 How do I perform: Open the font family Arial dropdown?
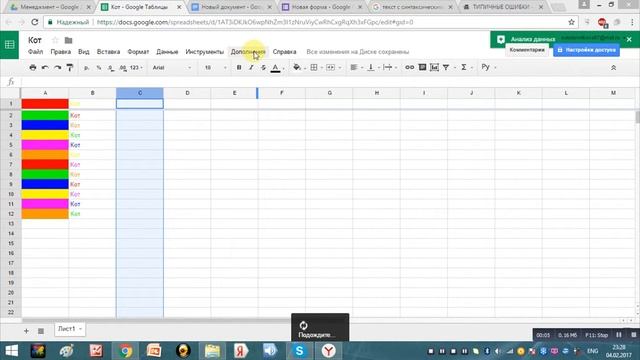(x=171, y=67)
